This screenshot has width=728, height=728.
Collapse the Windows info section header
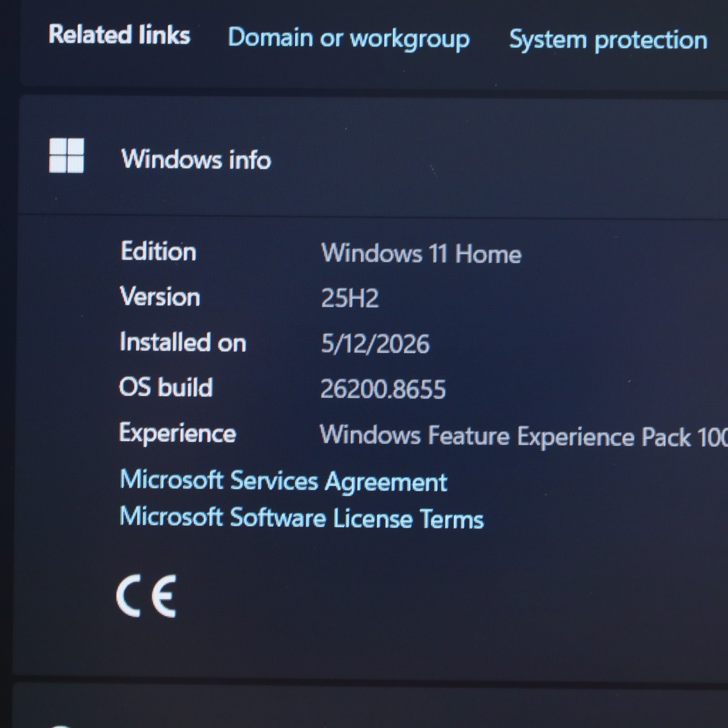point(373,156)
